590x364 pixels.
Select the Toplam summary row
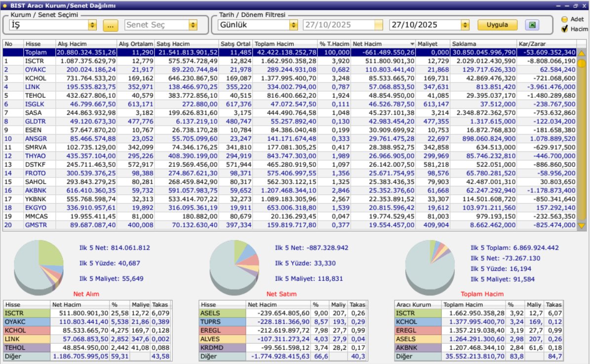click(x=290, y=52)
